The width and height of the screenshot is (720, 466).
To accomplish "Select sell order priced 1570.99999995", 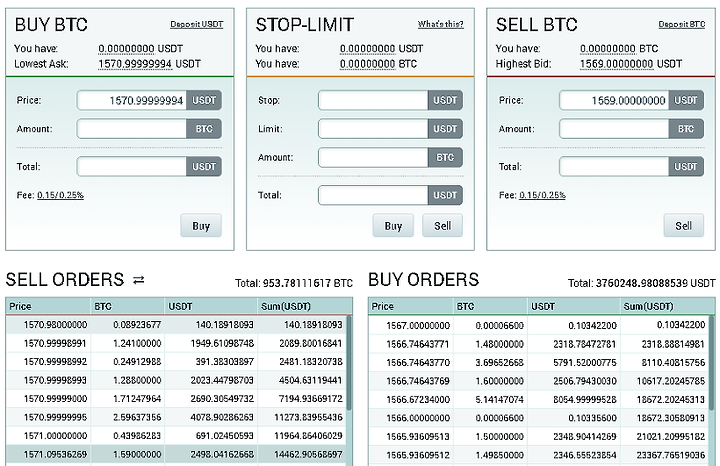I will point(176,417).
